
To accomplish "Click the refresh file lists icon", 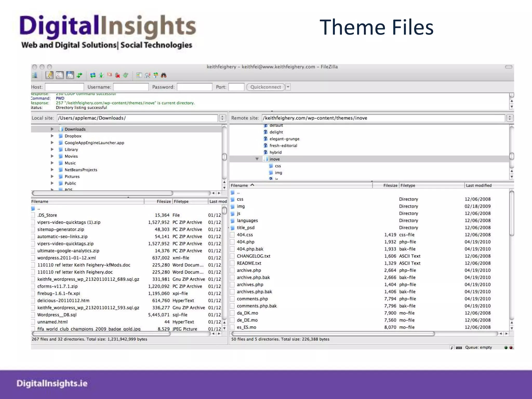I will [92, 75].
